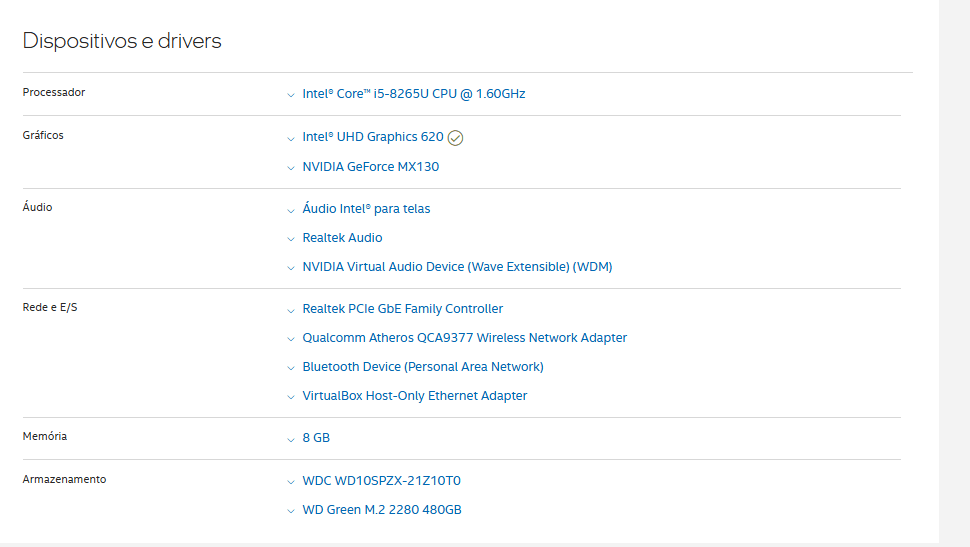Open VirtualBox Host-Only Ethernet Adapter link
Screen dimensions: 970x547
414,396
